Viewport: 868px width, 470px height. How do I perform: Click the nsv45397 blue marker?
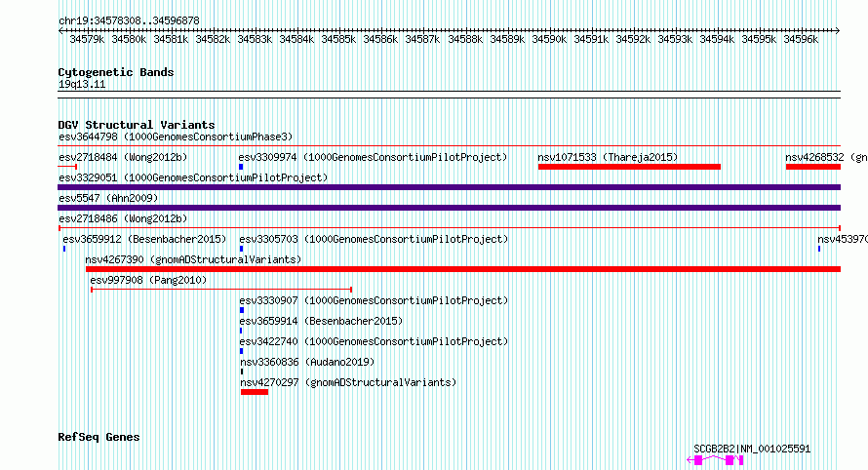click(x=819, y=249)
